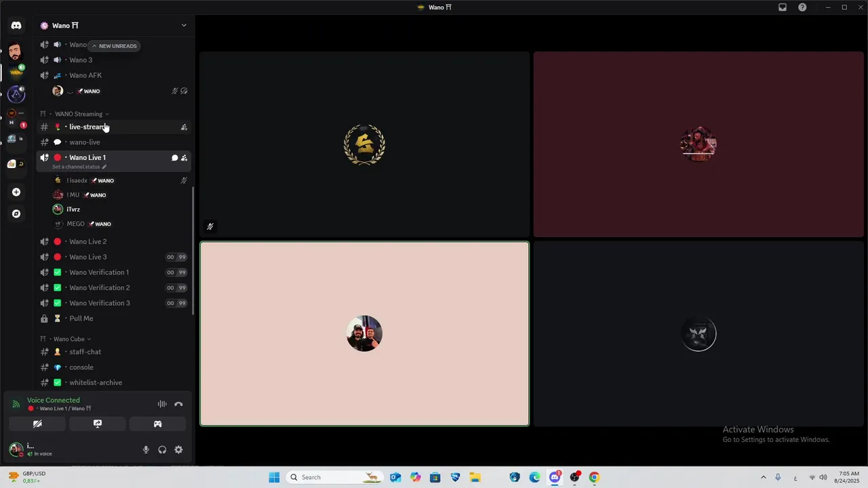Open Google Chrome from the taskbar
This screenshot has height=488, width=868.
click(594, 477)
